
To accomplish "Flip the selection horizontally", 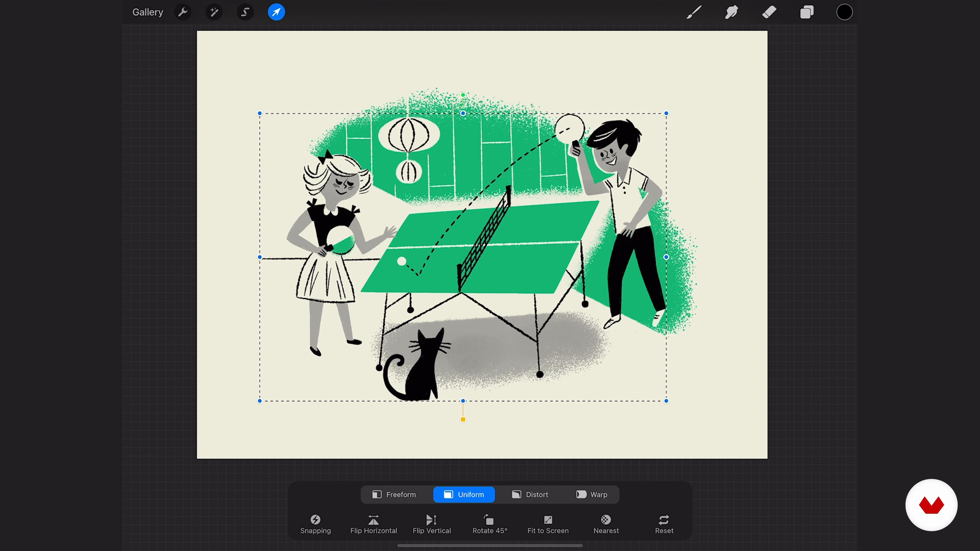I will click(374, 524).
